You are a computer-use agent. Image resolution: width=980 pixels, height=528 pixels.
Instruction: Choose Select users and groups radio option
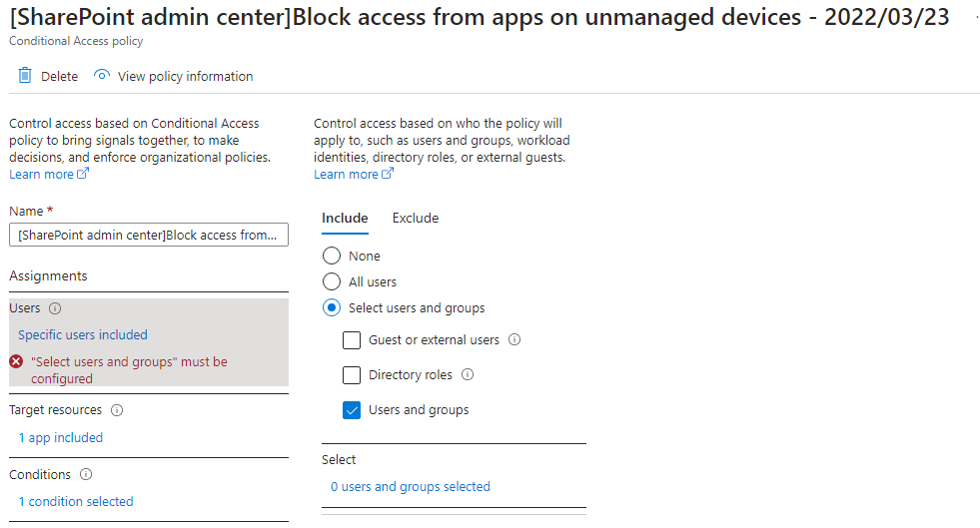pos(332,307)
